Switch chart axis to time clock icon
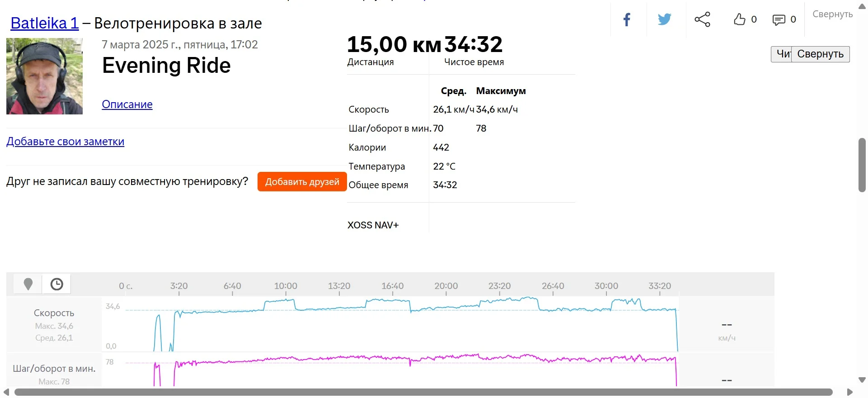 click(56, 284)
